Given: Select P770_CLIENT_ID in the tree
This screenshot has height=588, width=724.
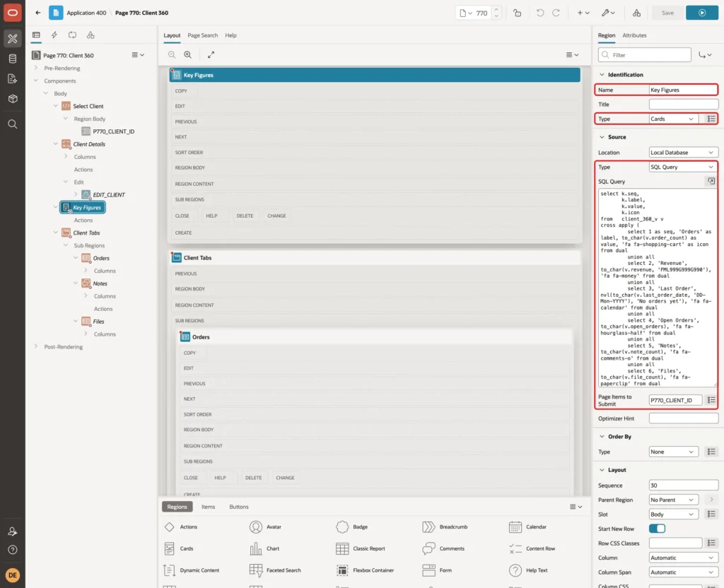Looking at the screenshot, I should (114, 131).
